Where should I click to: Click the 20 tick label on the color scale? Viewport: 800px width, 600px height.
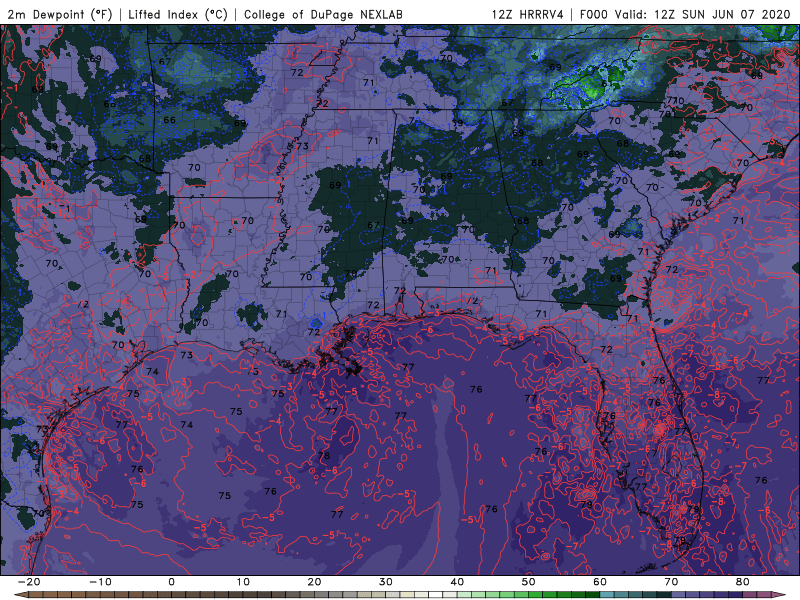pos(314,582)
